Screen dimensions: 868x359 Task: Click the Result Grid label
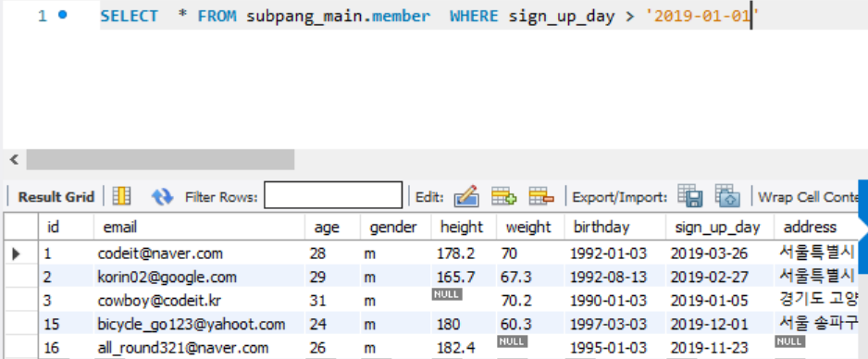[56, 197]
